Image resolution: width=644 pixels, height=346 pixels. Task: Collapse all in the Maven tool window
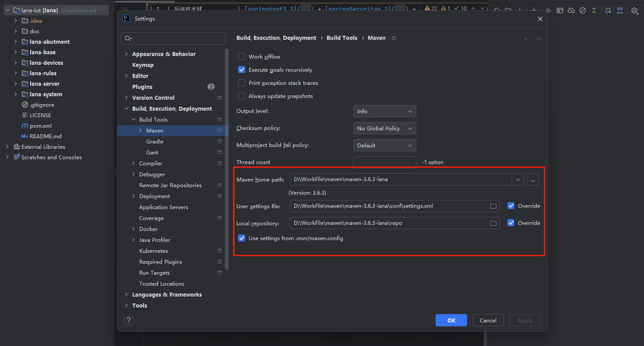(x=594, y=10)
